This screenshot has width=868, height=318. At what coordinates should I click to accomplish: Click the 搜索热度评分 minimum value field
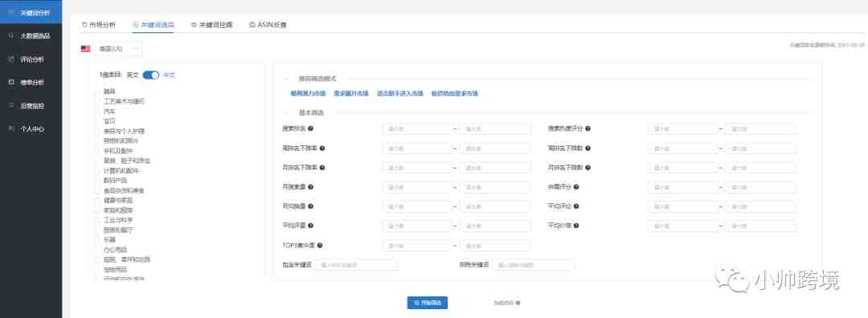coord(683,128)
